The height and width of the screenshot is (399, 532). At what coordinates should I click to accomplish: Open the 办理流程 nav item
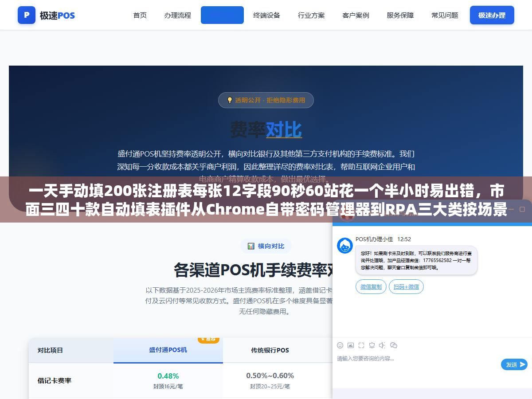click(177, 15)
